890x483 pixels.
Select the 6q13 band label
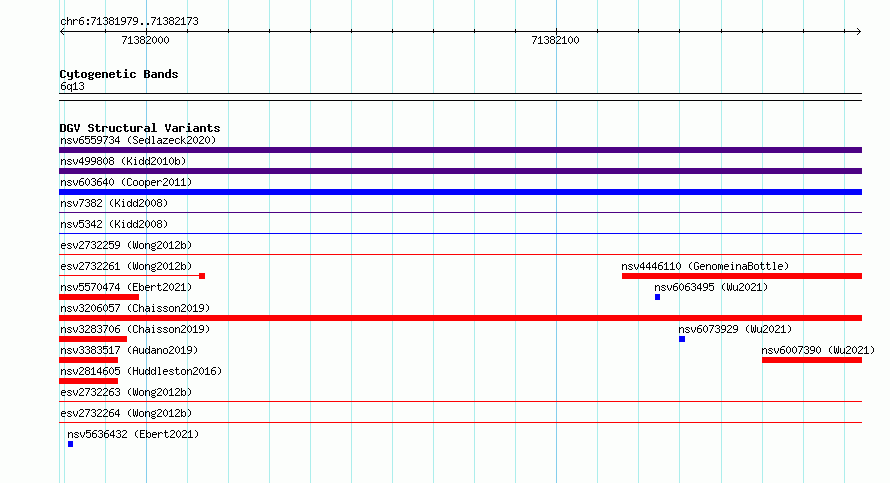(x=72, y=86)
